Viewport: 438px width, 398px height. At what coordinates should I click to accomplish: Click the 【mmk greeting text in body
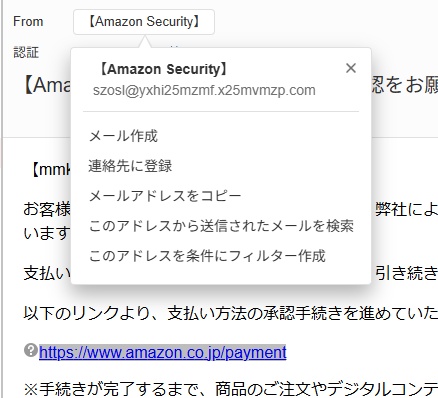pyautogui.click(x=50, y=170)
